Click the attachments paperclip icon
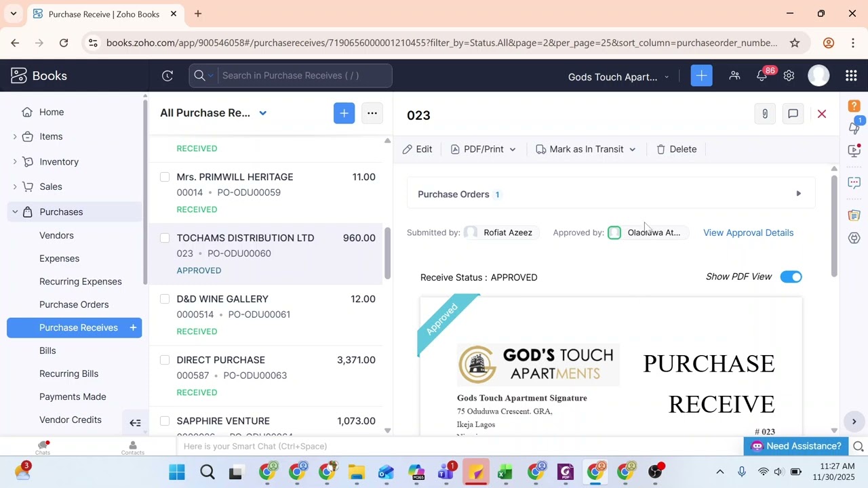The image size is (868, 488). coord(765,114)
